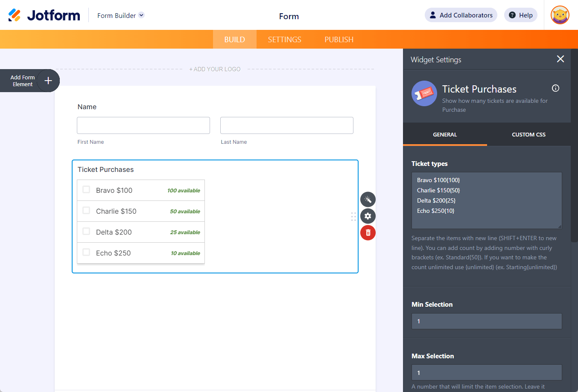Click the Add Your Logo link
The image size is (578, 392).
pos(215,69)
